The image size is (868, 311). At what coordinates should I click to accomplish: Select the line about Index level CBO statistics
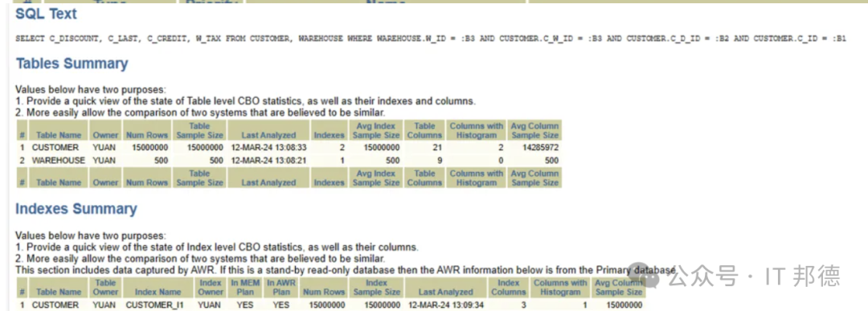[x=216, y=247]
